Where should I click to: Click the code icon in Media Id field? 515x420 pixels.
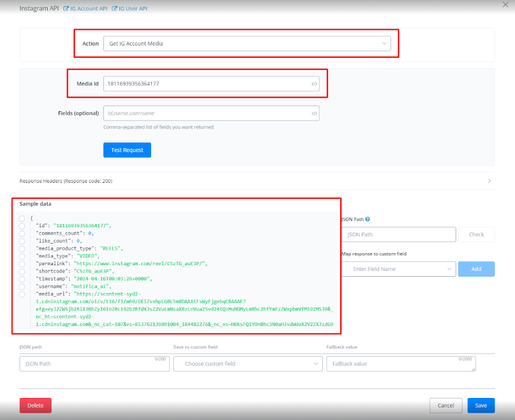[x=314, y=84]
